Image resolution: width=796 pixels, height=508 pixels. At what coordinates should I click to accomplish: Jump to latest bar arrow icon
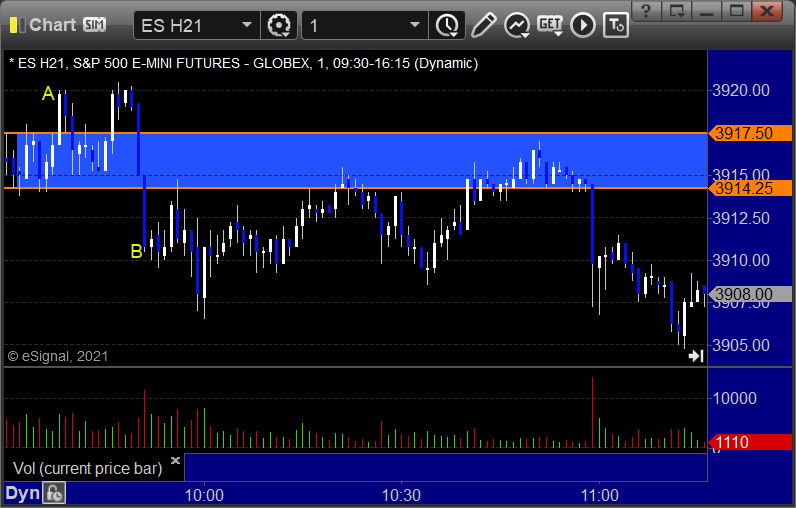tap(696, 356)
